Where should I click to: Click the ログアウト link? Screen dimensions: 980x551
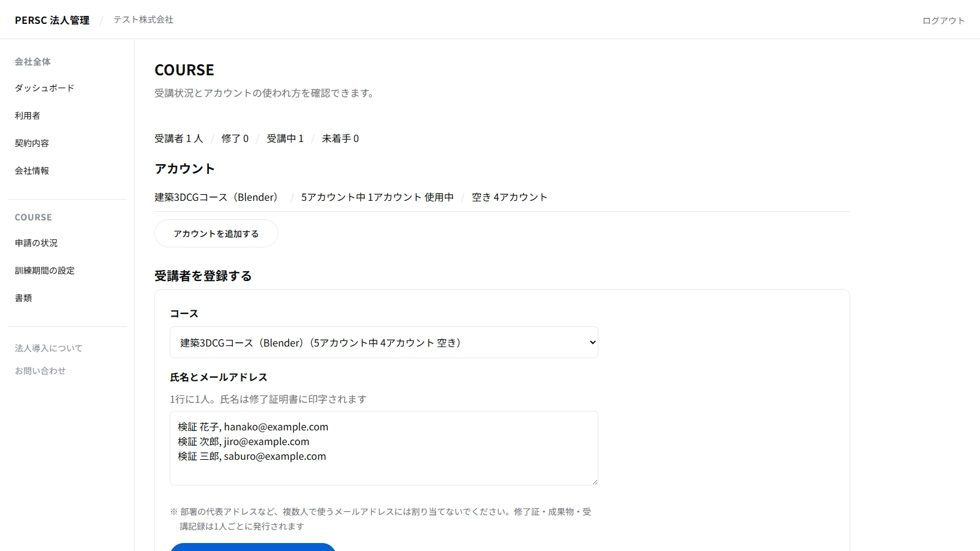point(943,21)
